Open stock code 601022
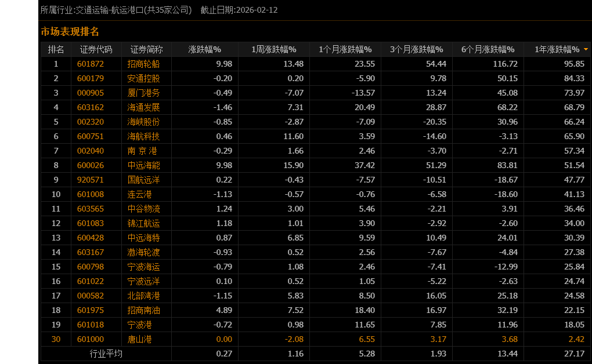 click(90, 281)
